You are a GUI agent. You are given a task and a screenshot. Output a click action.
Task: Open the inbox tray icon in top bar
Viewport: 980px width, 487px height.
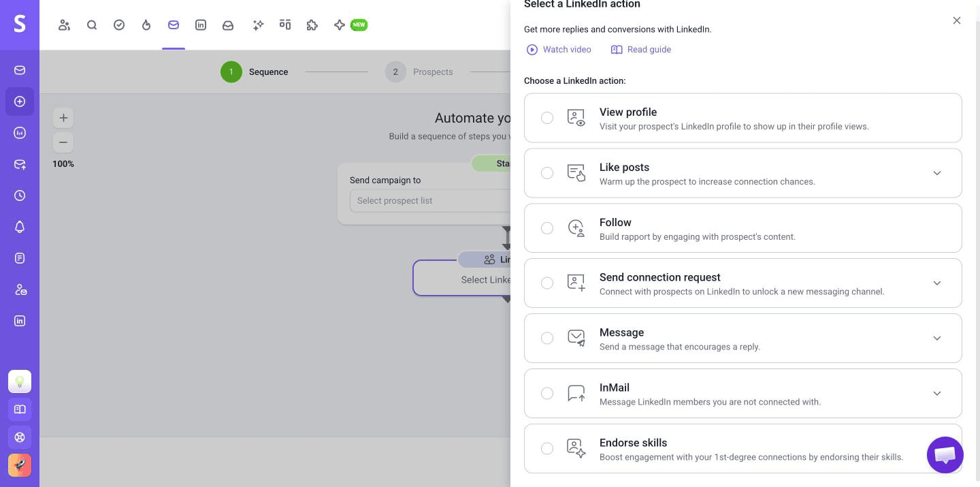coord(228,25)
